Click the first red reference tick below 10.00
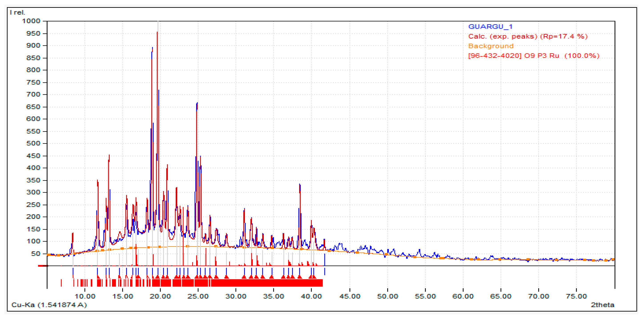Viewport: 644px width, 318px height. click(x=61, y=283)
